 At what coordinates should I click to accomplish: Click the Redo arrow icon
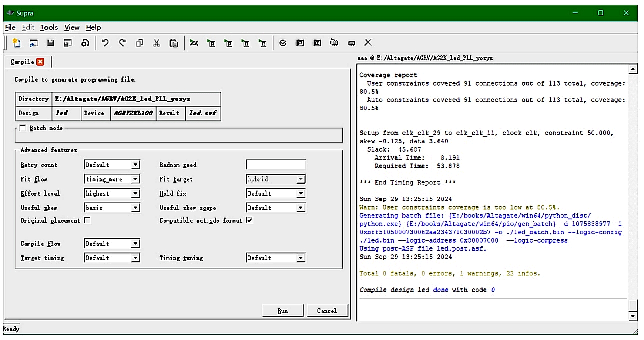(122, 43)
